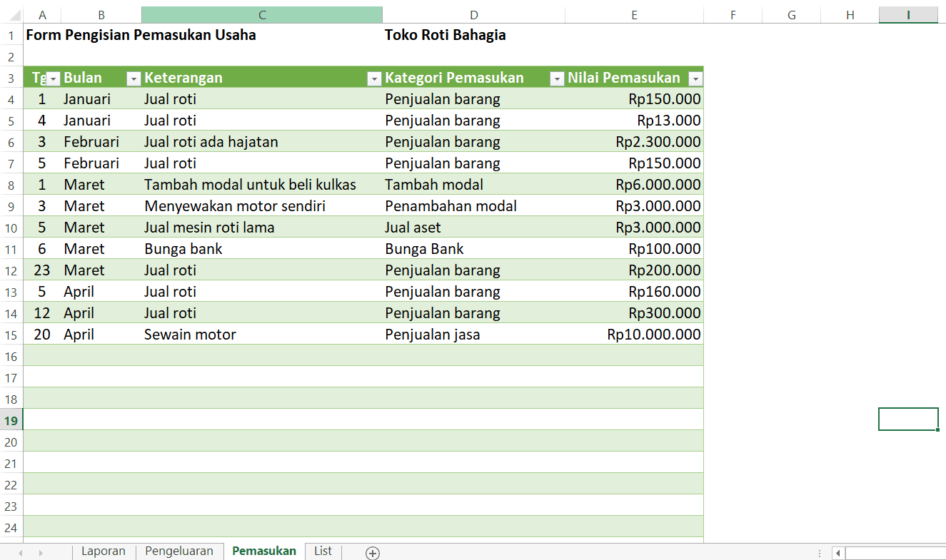946x560 pixels.
Task: Switch to the Laporan sheet tab
Action: 104,551
